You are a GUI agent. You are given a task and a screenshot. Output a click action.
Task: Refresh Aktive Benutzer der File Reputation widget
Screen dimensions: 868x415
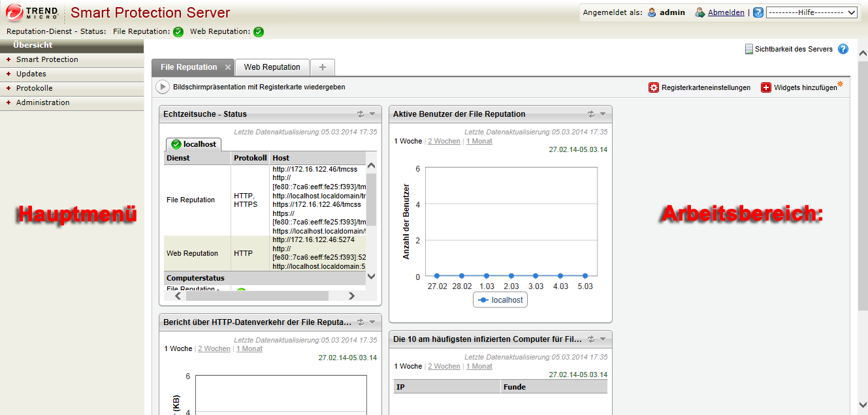click(591, 114)
